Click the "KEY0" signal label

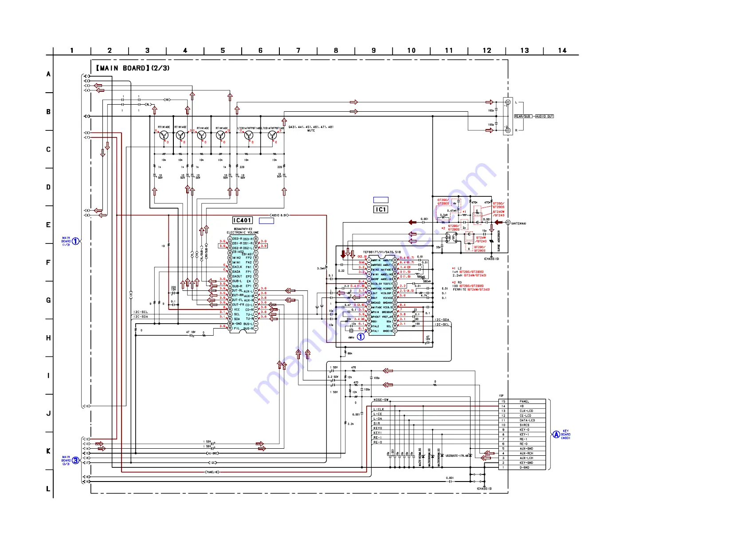click(377, 428)
